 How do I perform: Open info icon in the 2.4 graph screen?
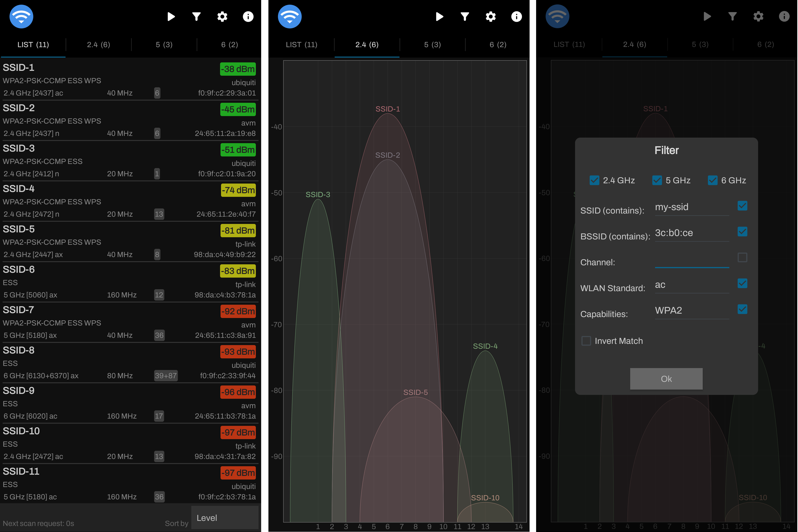(x=516, y=17)
